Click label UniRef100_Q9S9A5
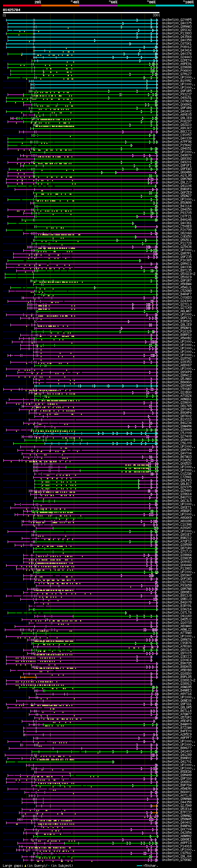Viewport: 197px width, 868px height. coord(177,386)
